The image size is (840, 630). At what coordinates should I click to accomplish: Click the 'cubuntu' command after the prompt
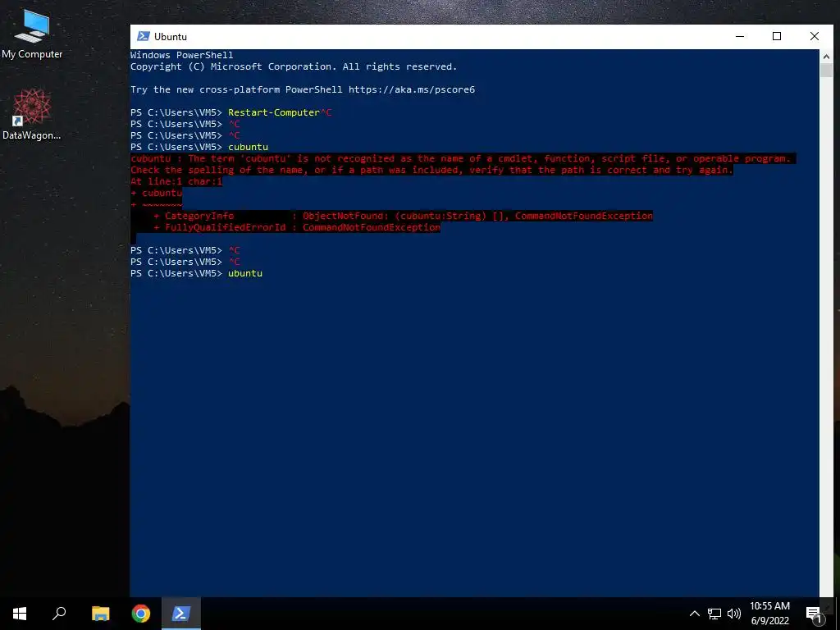coord(248,147)
